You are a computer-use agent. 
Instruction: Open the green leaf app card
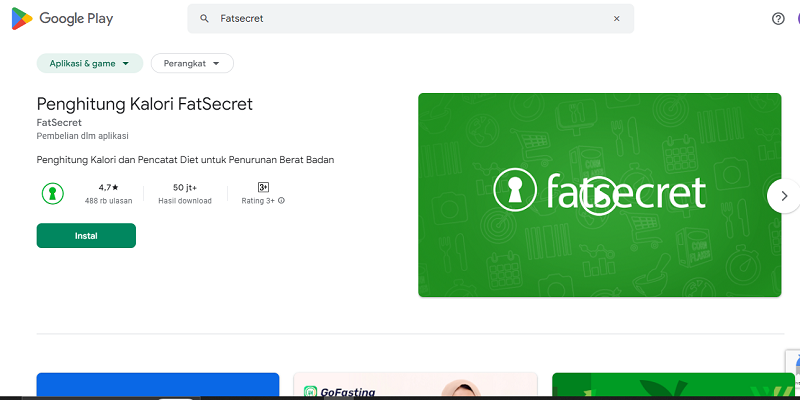673,385
